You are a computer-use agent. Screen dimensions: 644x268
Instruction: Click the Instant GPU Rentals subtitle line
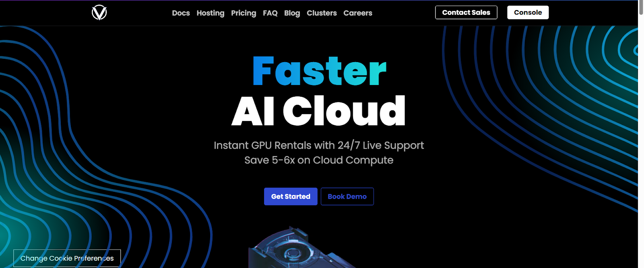click(319, 145)
